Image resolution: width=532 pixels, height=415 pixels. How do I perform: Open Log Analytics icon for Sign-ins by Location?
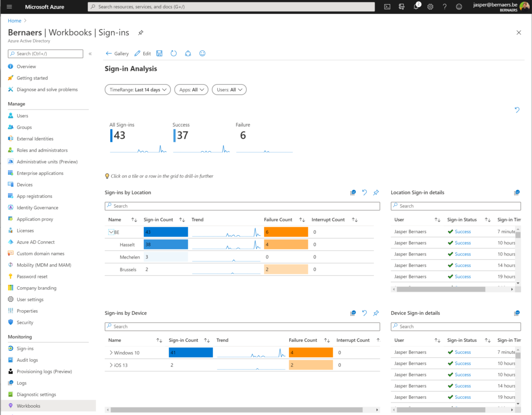pos(353,192)
